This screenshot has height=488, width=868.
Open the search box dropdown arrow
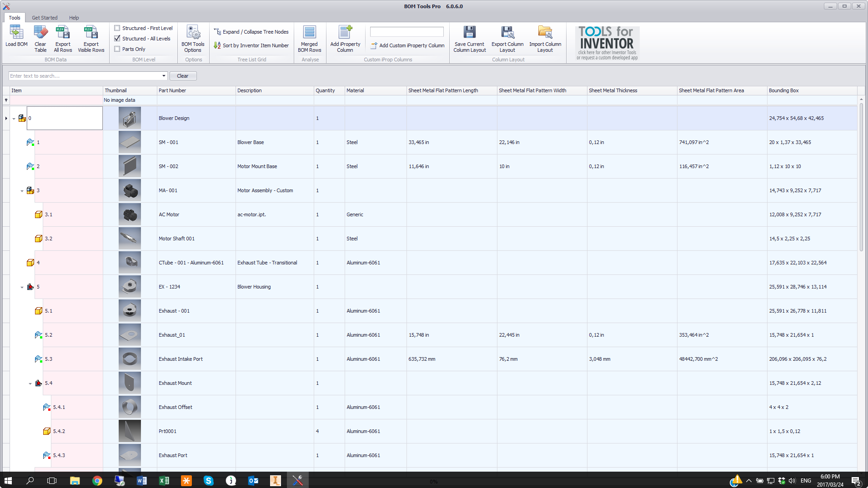pos(164,76)
